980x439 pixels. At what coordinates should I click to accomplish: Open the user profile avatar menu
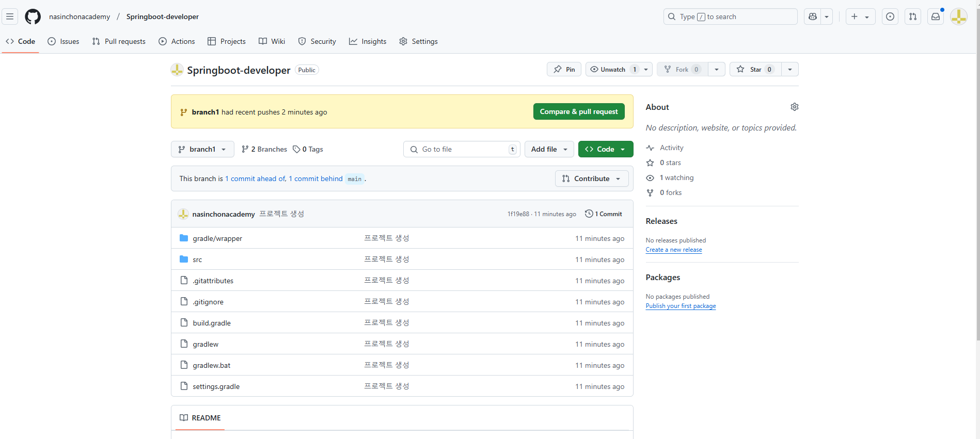[959, 17]
